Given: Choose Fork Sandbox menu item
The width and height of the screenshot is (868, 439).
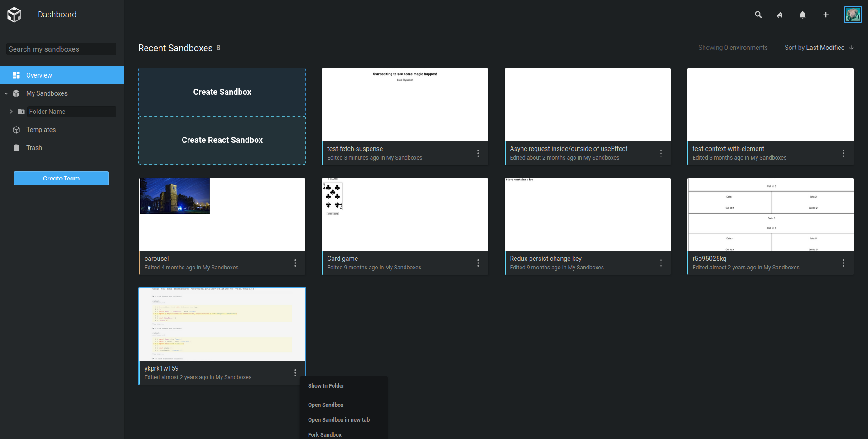Looking at the screenshot, I should click(x=343, y=434).
